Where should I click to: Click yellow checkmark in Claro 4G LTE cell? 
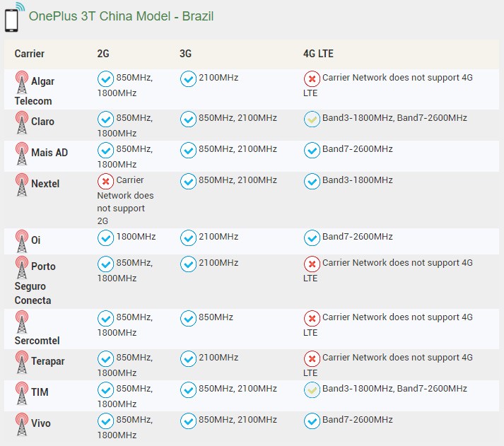coord(312,119)
